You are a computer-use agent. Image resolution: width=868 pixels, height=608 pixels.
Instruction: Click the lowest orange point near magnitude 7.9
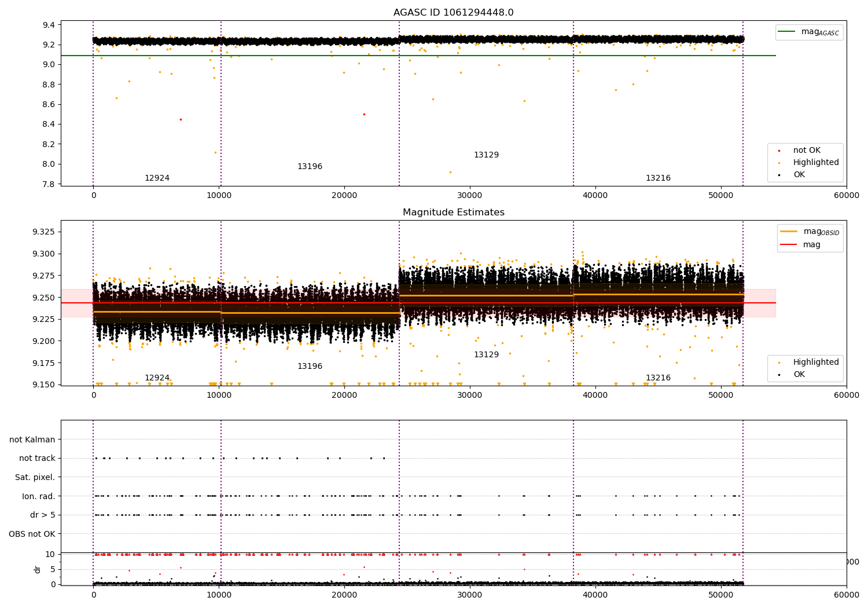pyautogui.click(x=450, y=172)
